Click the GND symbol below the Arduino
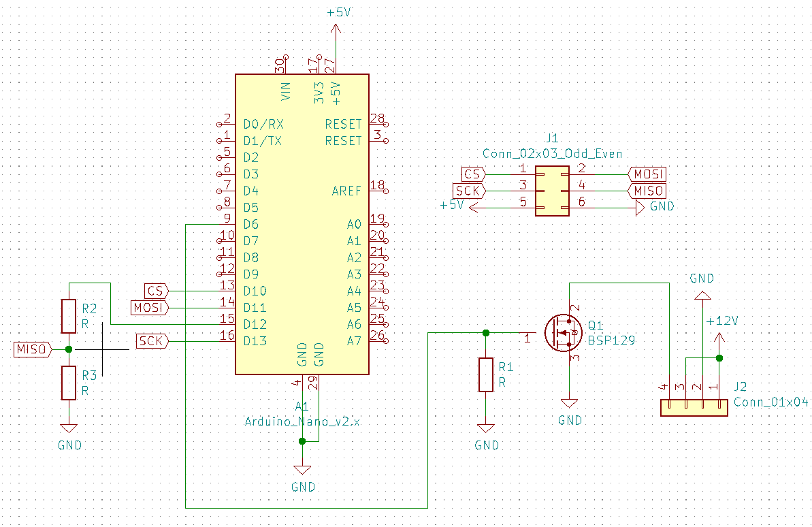 [x=302, y=470]
